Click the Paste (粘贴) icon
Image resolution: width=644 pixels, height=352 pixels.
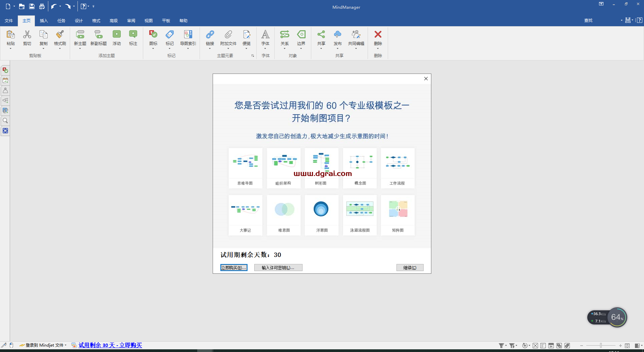(x=10, y=34)
